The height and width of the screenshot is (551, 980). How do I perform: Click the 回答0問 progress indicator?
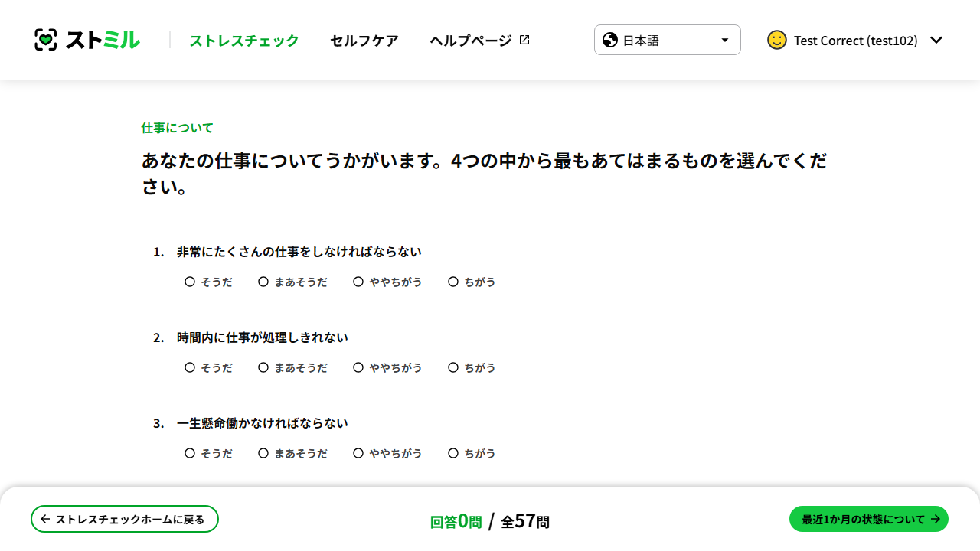[x=456, y=521]
